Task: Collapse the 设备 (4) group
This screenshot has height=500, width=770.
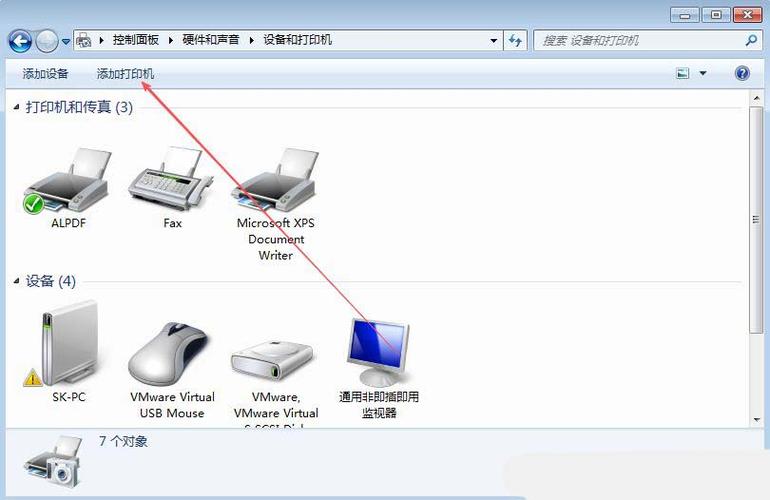Action: (x=16, y=280)
